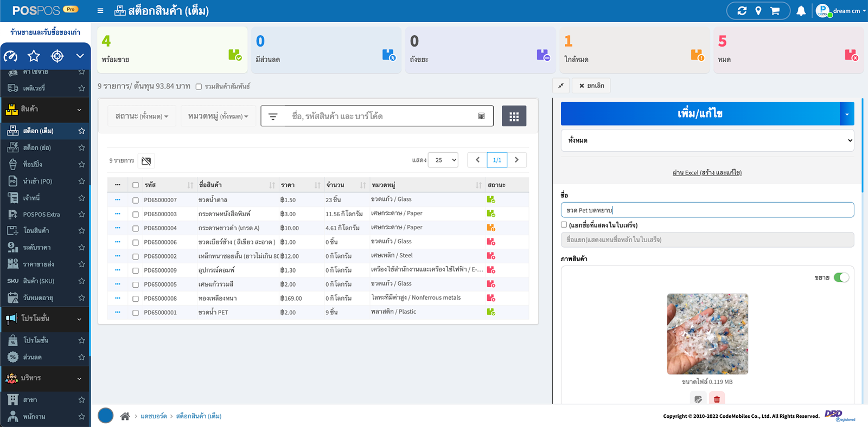This screenshot has height=427, width=868.
Task: Open the shopping cart icon
Action: pos(775,11)
